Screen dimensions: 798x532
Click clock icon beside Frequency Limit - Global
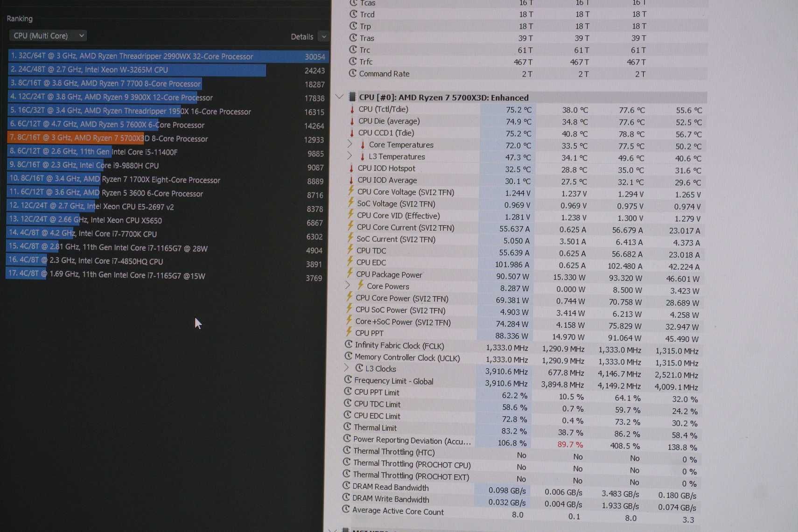[x=348, y=379]
